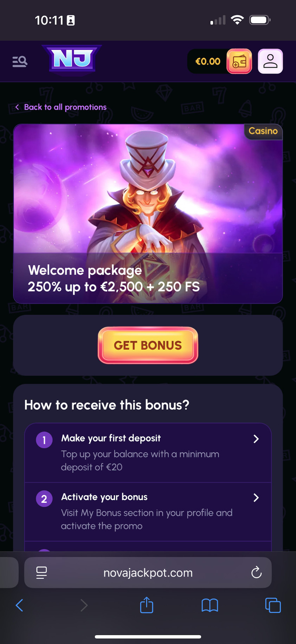This screenshot has height=644, width=296.
Task: Expand the Make your first deposit chevron
Action: pyautogui.click(x=256, y=439)
